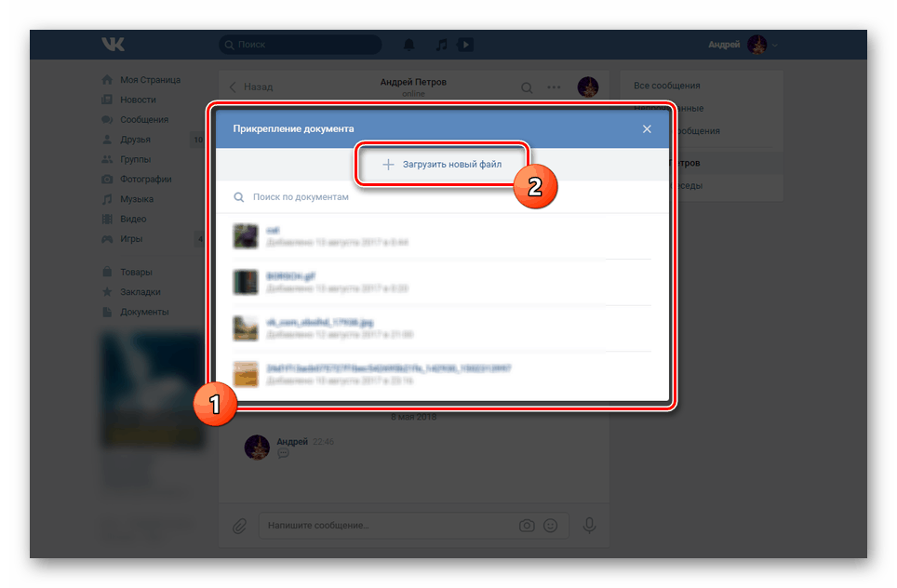This screenshot has width=897, height=588.
Task: Open the notifications bell
Action: [409, 45]
